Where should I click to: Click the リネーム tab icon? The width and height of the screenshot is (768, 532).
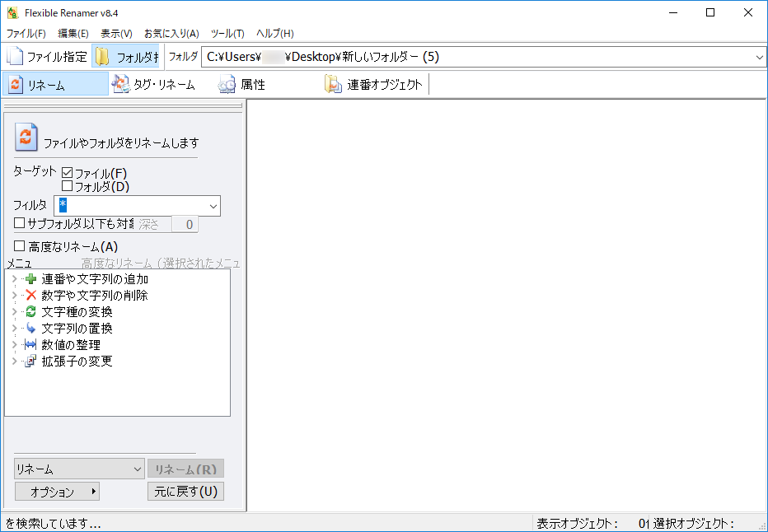(x=16, y=85)
